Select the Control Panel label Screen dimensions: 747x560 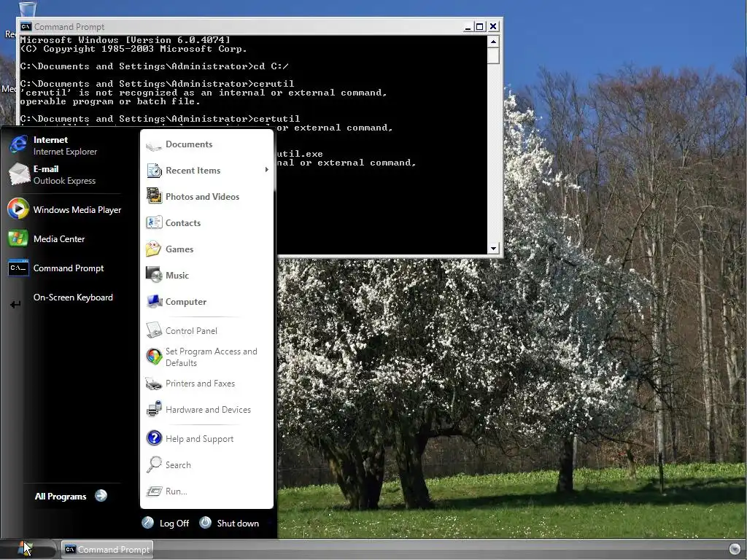191,331
